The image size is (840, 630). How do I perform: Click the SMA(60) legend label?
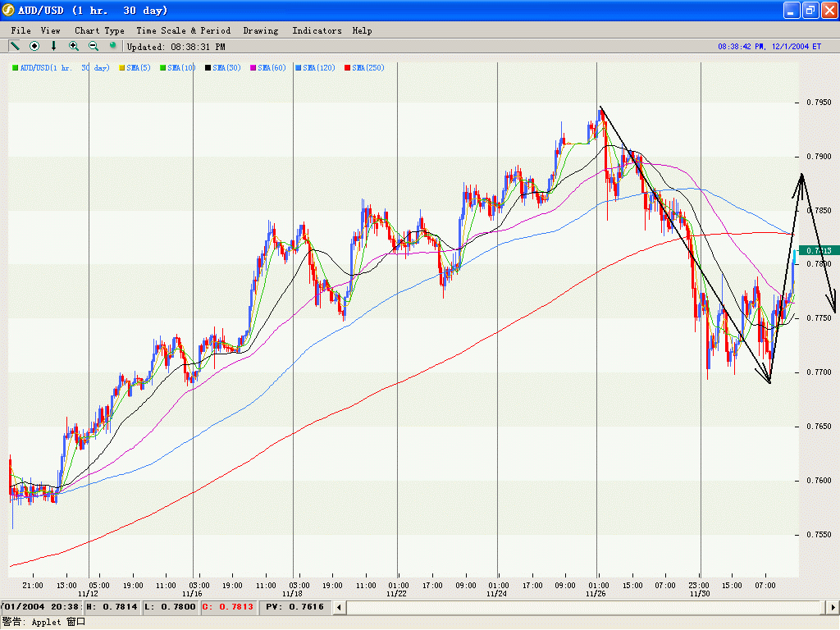pyautogui.click(x=272, y=68)
